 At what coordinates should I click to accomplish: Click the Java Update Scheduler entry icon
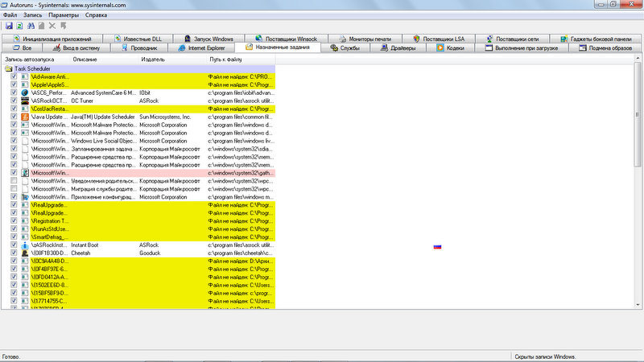(25, 117)
